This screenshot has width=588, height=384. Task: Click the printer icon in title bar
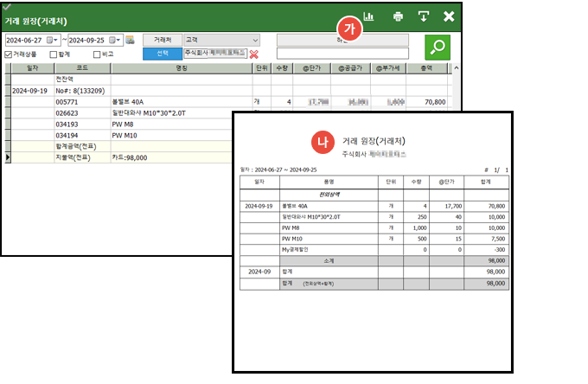398,16
